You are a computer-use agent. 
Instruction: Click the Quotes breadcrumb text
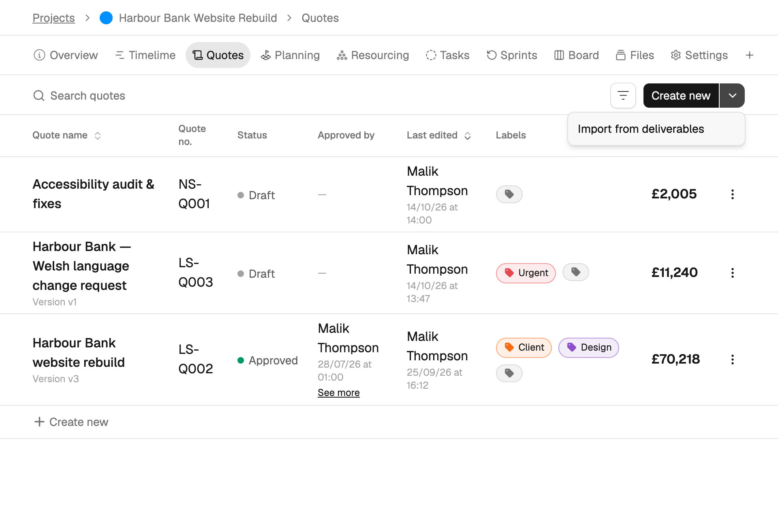coord(320,18)
